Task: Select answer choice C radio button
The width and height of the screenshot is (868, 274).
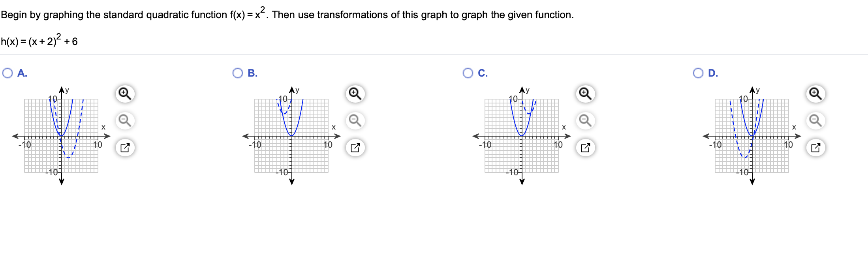Action: [x=468, y=73]
